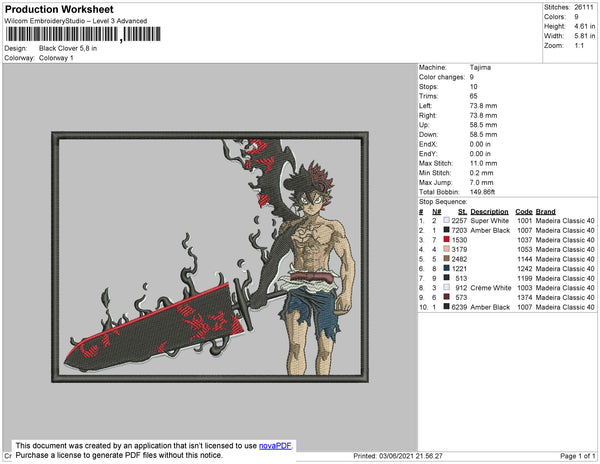Click code 1374 in the stop sequence

525,297
